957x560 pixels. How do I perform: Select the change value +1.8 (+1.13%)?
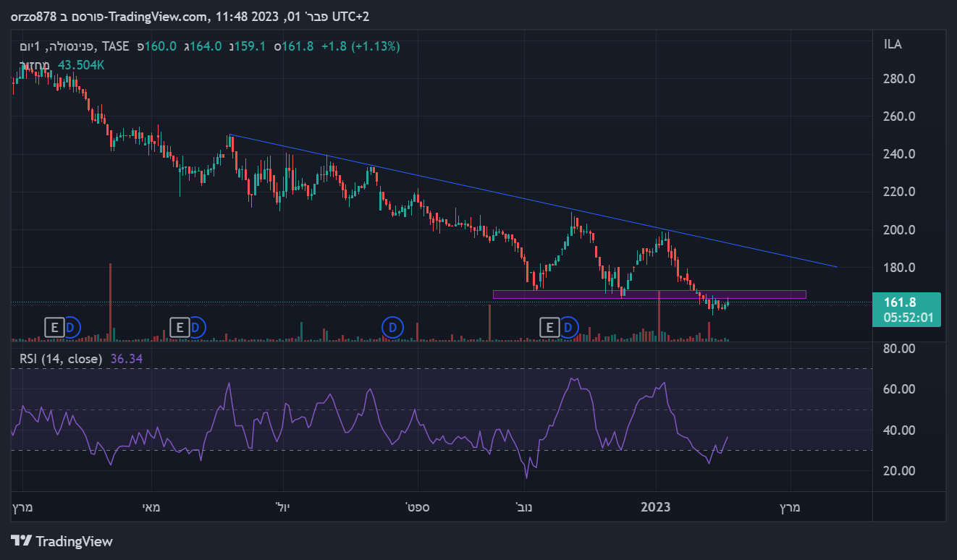pos(361,46)
